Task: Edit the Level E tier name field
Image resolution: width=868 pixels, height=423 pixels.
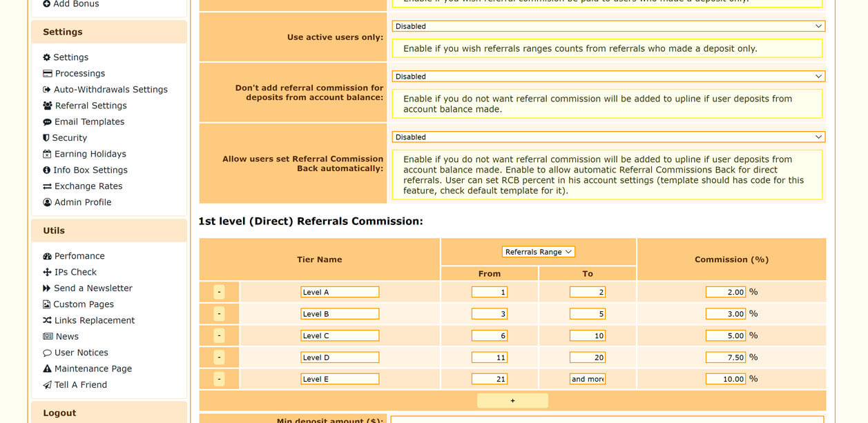Action: pos(340,379)
